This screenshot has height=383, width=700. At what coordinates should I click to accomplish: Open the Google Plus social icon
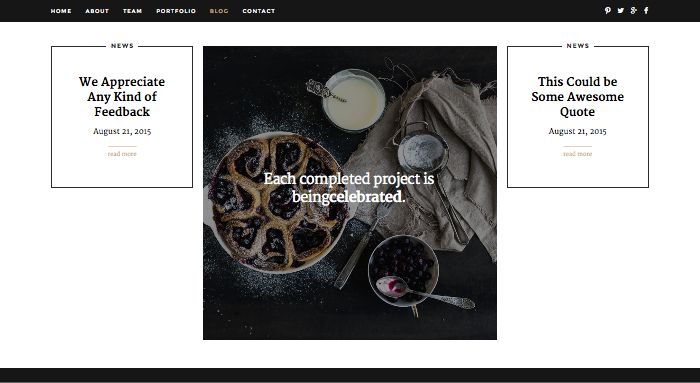(633, 11)
